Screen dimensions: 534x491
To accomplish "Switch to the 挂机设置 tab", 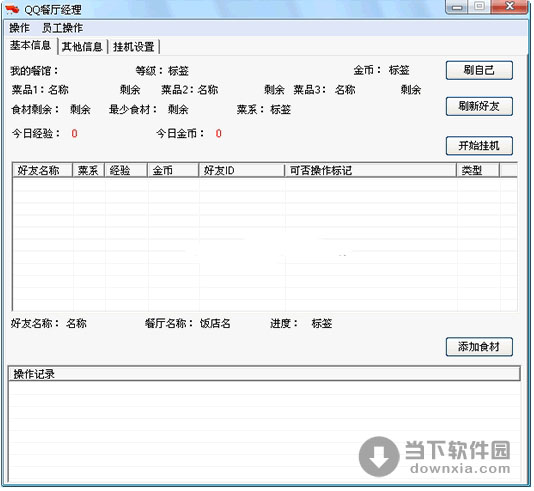I will pyautogui.click(x=134, y=47).
